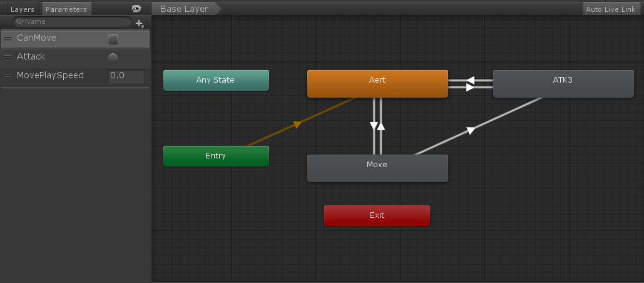Select the Move state node
The image size is (644, 283).
[377, 168]
